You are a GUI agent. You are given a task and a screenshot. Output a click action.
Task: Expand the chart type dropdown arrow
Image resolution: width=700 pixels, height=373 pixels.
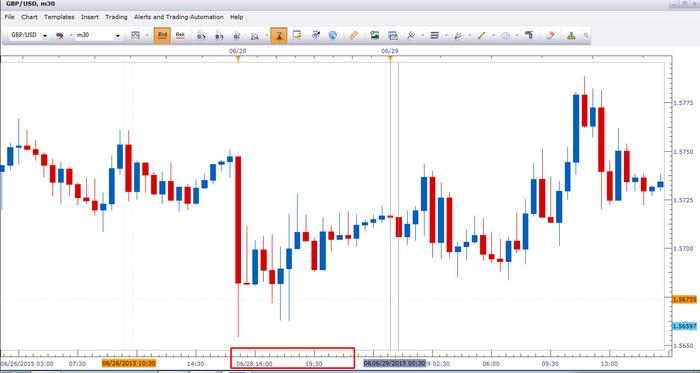(146, 36)
